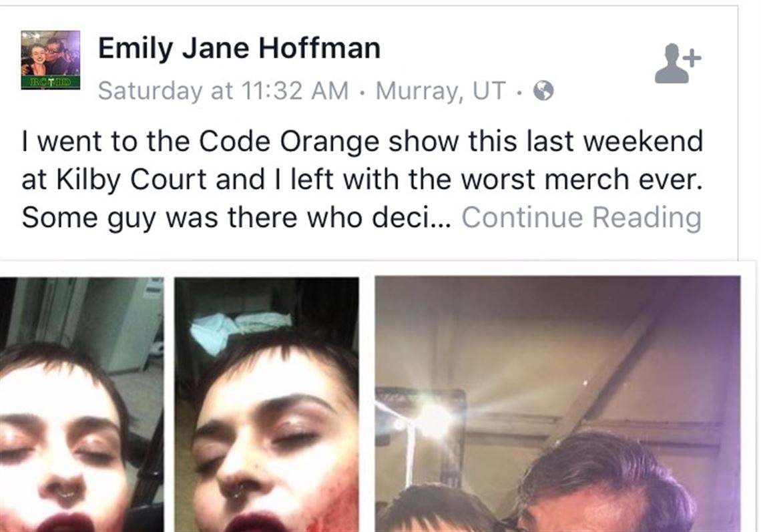The height and width of the screenshot is (532, 761).
Task: Click the public globe privacy icon
Action: pos(543,90)
